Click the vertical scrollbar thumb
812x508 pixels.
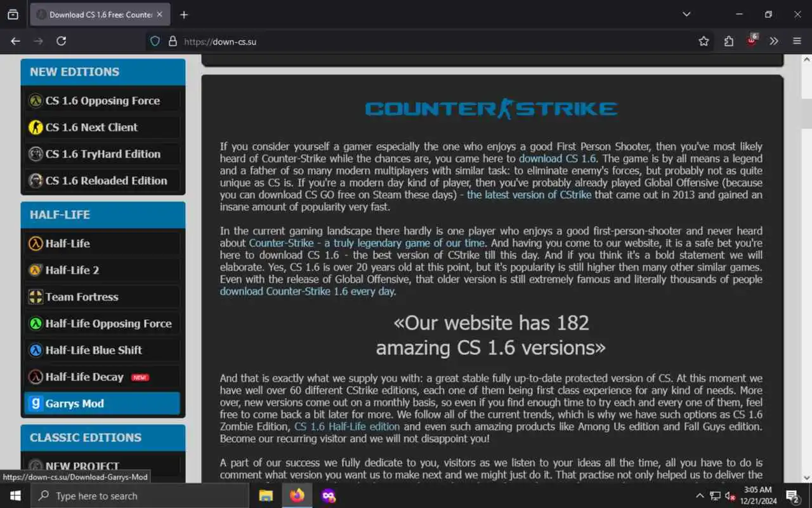pyautogui.click(x=806, y=112)
